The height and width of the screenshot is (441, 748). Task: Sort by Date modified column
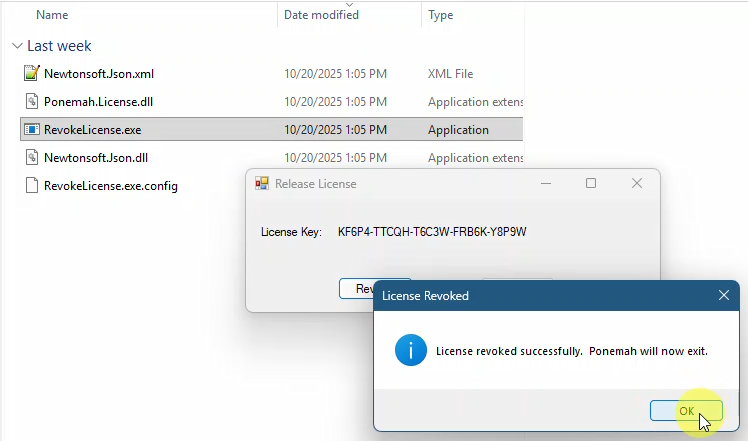pyautogui.click(x=321, y=15)
